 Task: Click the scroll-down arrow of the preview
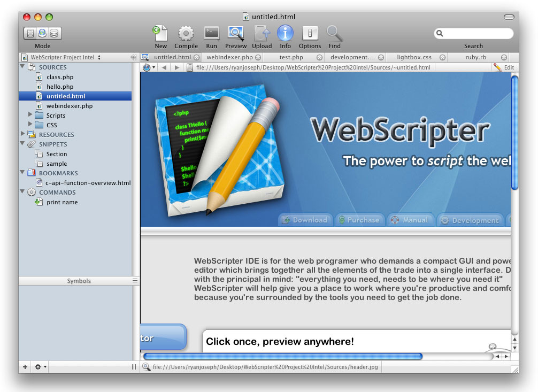point(514,348)
